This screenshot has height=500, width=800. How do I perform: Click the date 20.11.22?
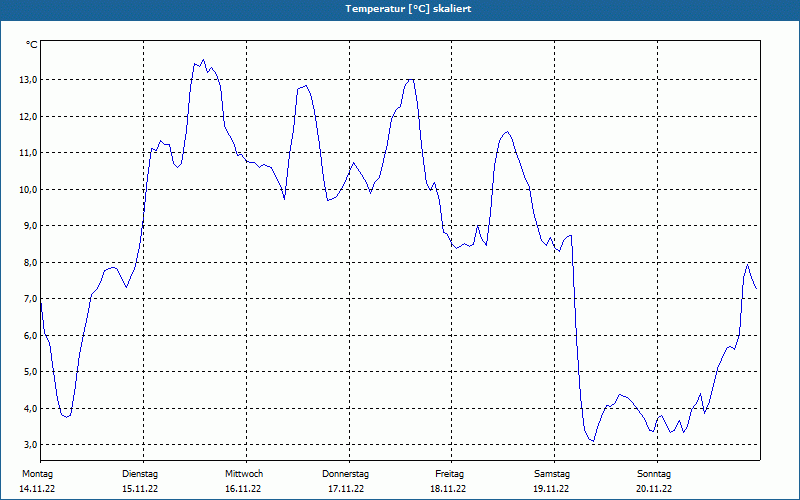654,489
